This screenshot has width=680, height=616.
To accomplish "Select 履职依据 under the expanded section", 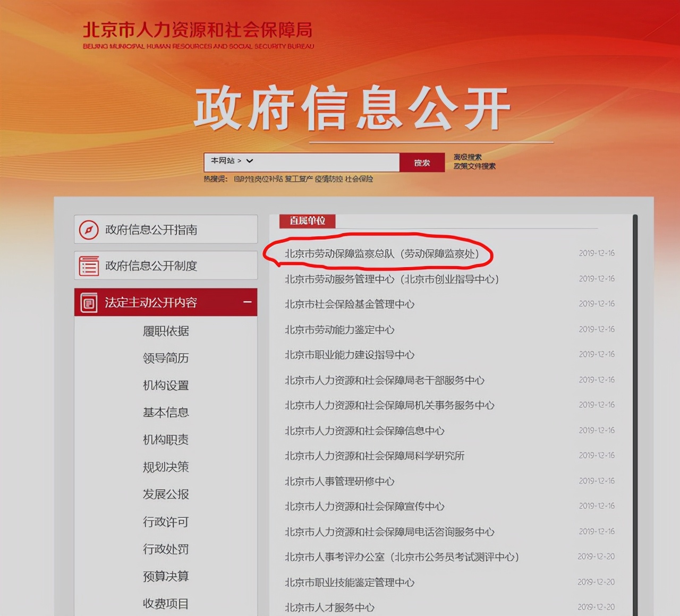I will click(167, 330).
